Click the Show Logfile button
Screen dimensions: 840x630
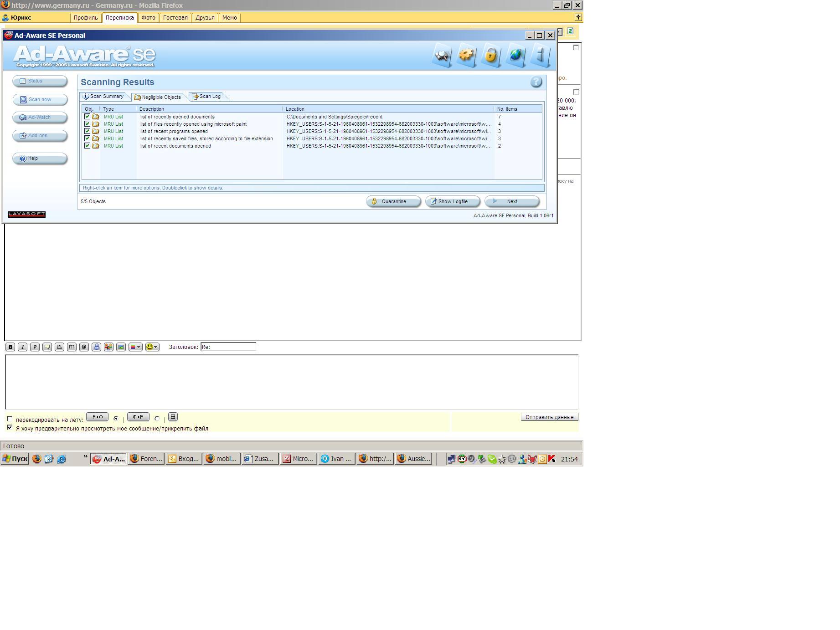[x=453, y=201]
